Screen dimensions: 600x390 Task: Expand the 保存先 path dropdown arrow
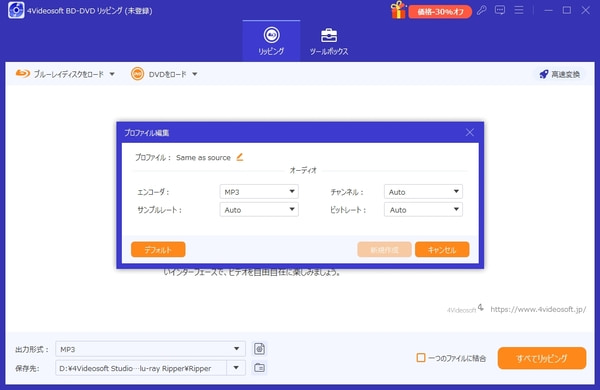pos(236,368)
